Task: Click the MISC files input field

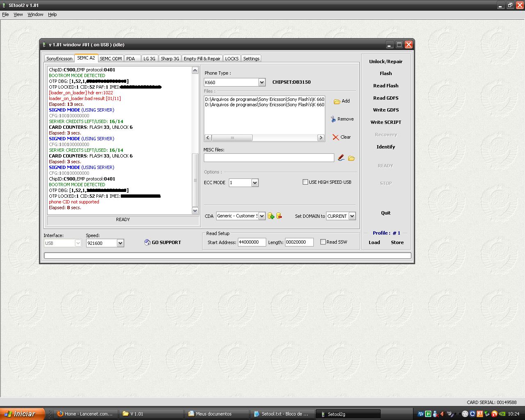Action: pos(269,158)
